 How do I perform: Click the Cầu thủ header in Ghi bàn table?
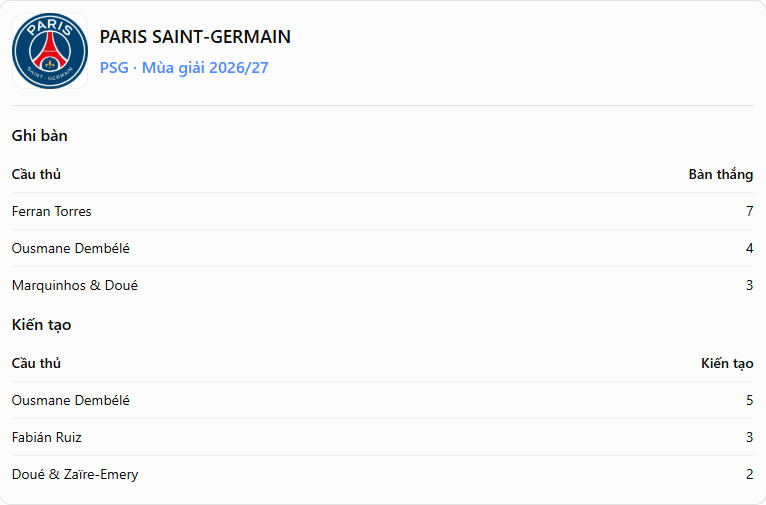click(36, 174)
